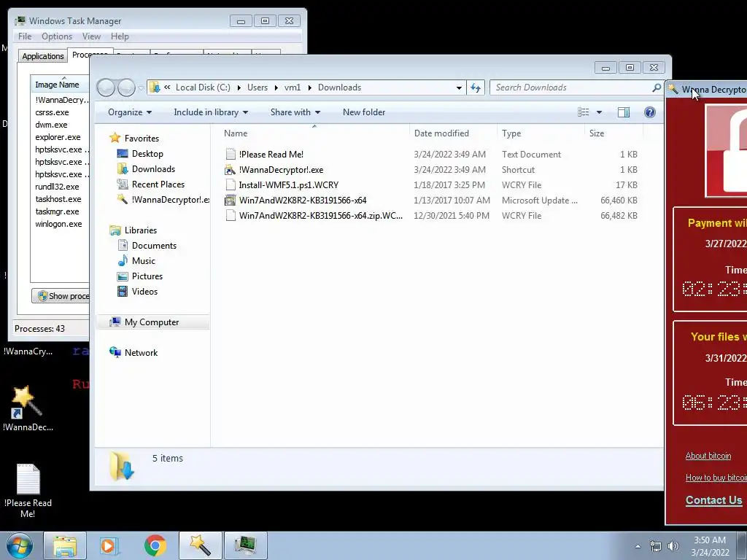Open Recent Places in Favorites
The height and width of the screenshot is (560, 747).
tap(158, 184)
